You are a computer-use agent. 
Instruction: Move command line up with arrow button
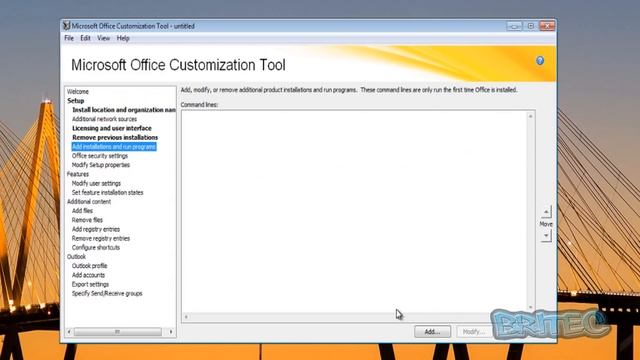tap(546, 212)
